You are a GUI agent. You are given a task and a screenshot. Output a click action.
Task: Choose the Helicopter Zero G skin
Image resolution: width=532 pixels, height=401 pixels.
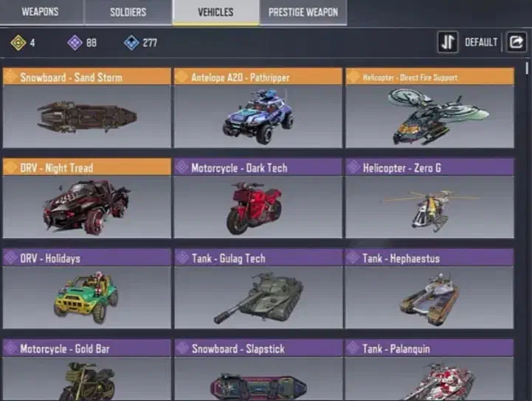coord(429,198)
